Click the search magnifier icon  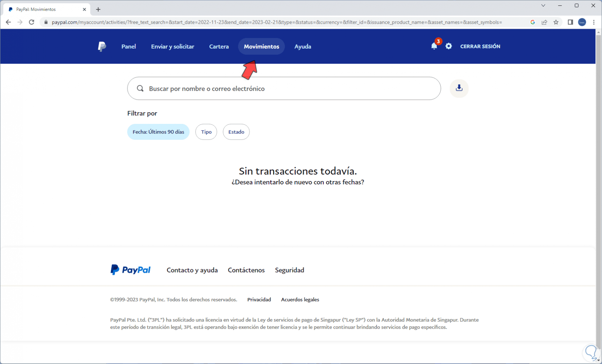point(140,89)
